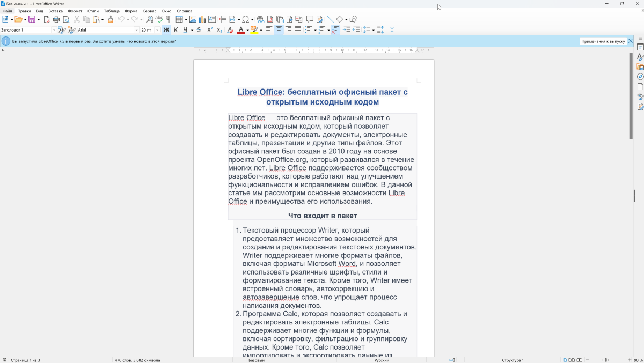Click the basic shapes diamond icon
644x363 pixels.
tap(339, 19)
